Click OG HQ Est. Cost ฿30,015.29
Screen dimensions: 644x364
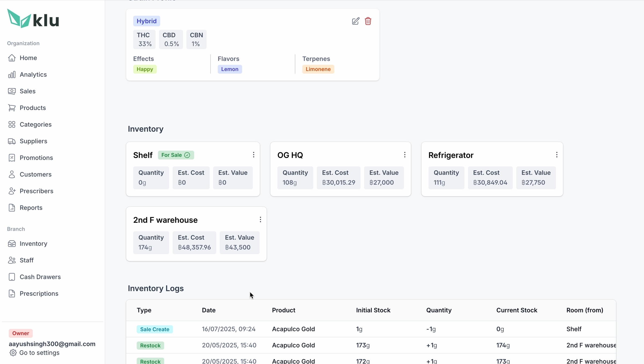pyautogui.click(x=338, y=178)
